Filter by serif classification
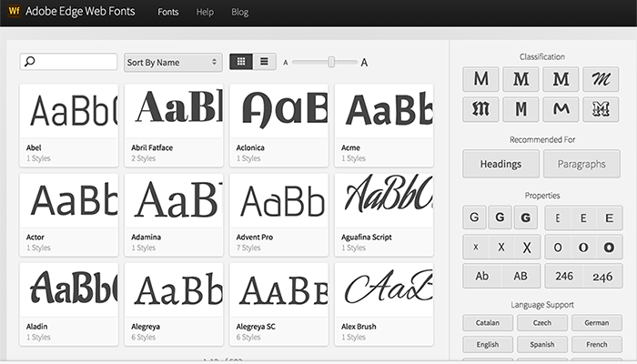The width and height of the screenshot is (637, 364). (x=521, y=79)
